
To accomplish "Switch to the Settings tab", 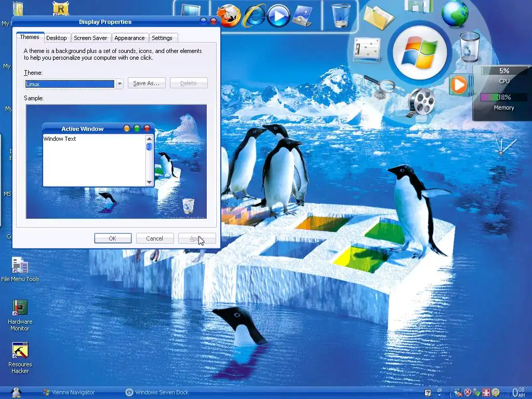I will (162, 38).
